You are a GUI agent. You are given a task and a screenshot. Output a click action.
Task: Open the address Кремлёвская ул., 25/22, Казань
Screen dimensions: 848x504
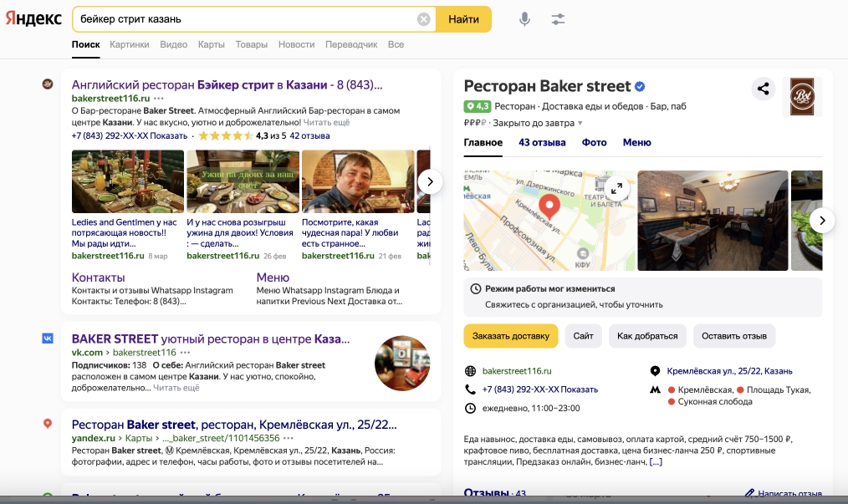[729, 371]
